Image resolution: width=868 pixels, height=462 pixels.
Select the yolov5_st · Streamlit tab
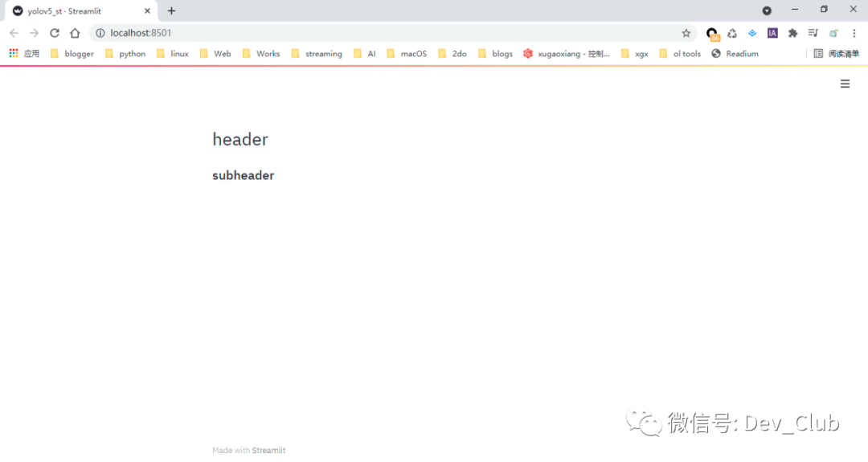tap(81, 11)
